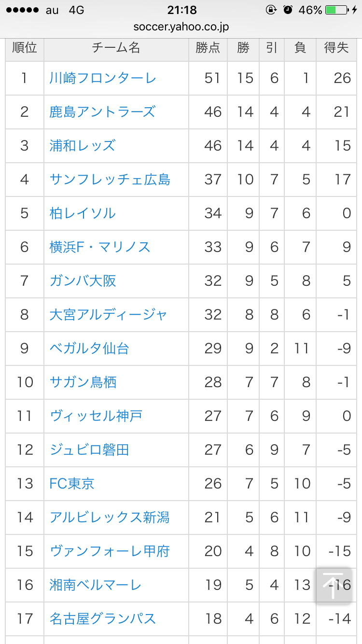Open the 浦和レッズ team page

83,146
